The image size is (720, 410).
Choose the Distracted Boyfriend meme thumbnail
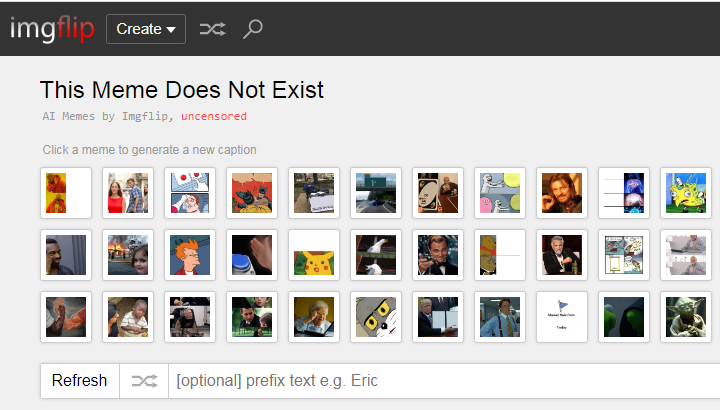[x=128, y=192]
